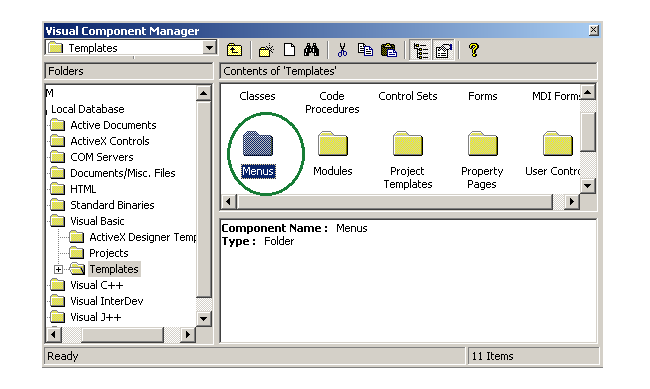Select ActiveX Designer Templates folder
Viewport: 650px width, 389px height.
tap(143, 237)
